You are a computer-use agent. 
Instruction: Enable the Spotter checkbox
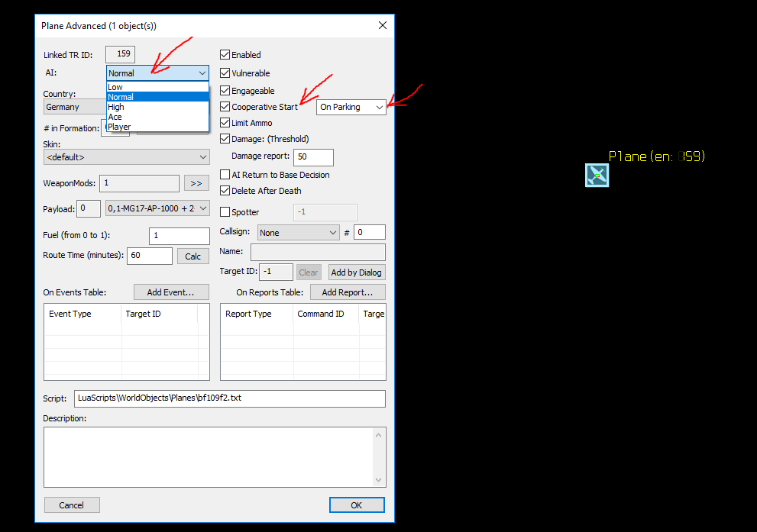pyautogui.click(x=225, y=211)
